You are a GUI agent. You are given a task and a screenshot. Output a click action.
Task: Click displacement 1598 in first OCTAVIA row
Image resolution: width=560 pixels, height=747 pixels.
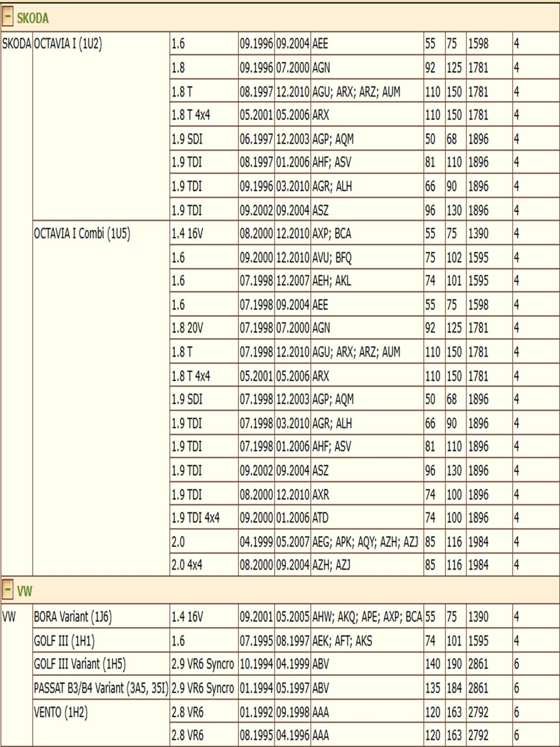coord(489,43)
